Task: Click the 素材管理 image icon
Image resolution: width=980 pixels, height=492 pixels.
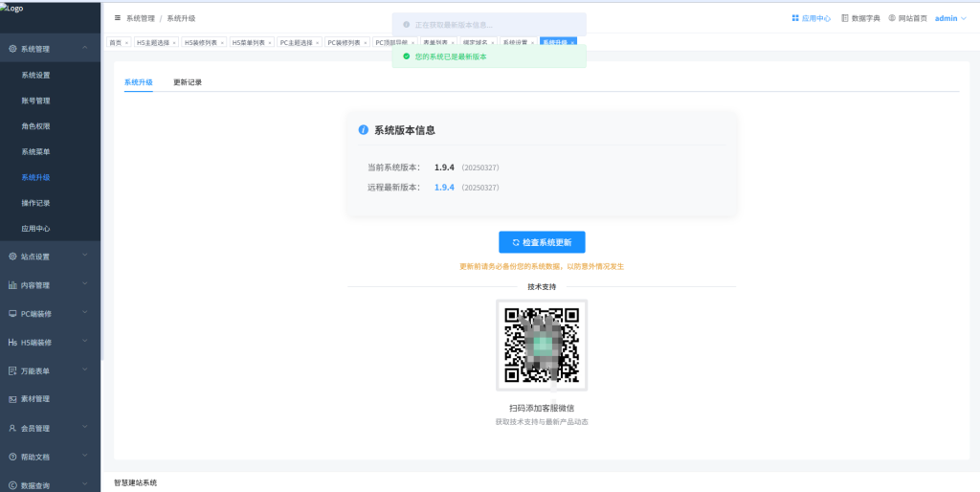Action: 12,399
